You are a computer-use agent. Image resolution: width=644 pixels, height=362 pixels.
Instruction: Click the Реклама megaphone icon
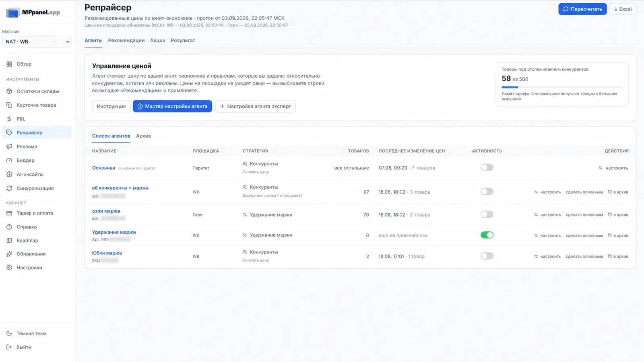9,146
